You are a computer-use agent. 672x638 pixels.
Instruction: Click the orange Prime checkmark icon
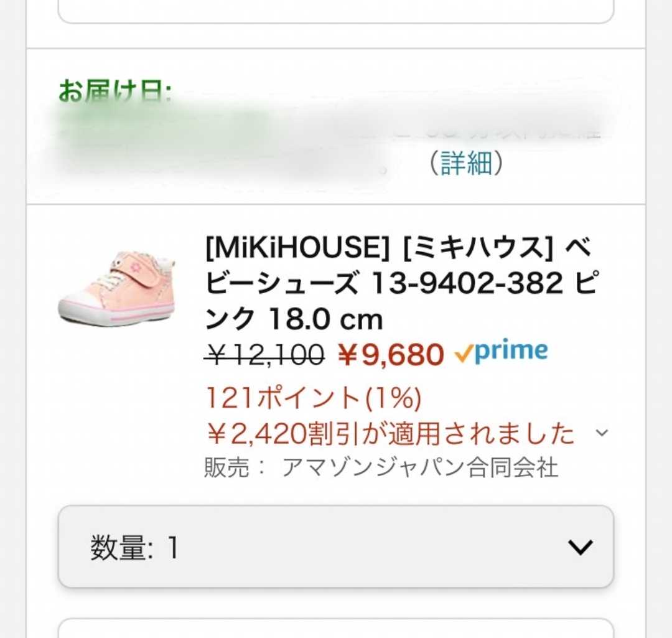pos(463,354)
